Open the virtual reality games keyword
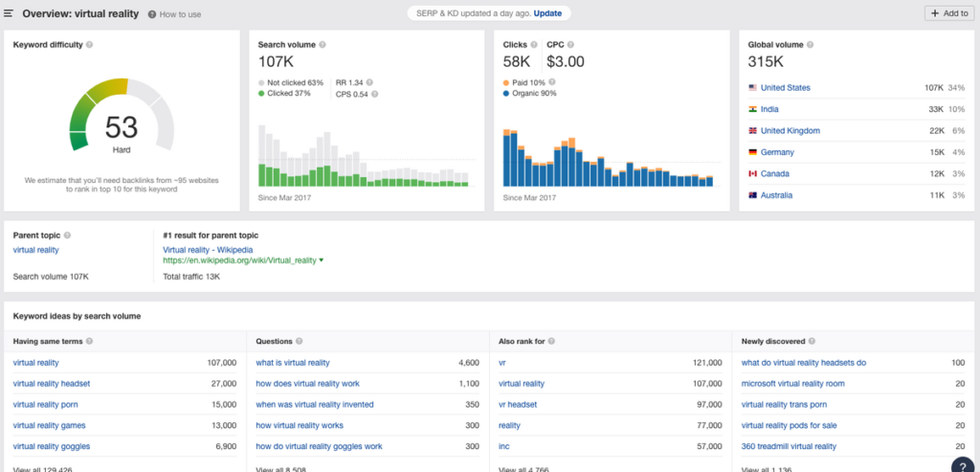The width and height of the screenshot is (980, 472). (50, 425)
